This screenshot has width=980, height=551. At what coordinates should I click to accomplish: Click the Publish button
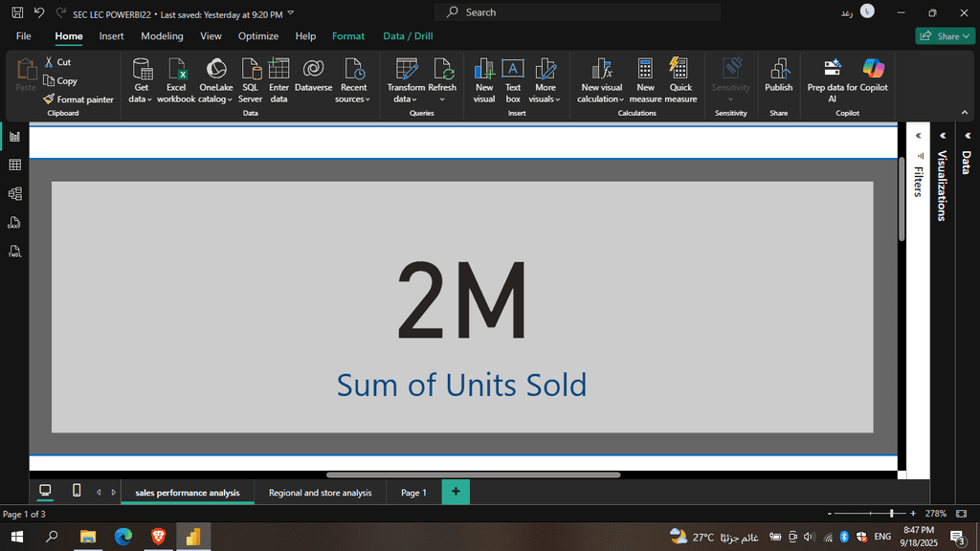click(778, 77)
